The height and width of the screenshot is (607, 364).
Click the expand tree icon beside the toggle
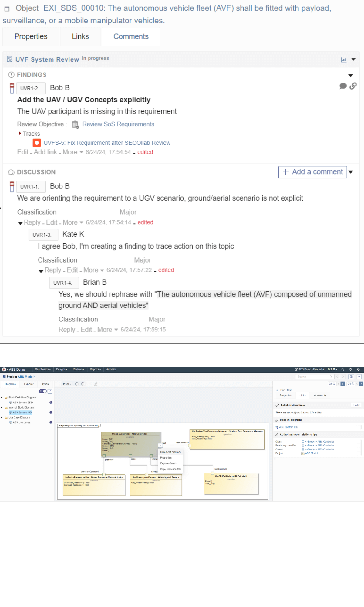pos(50,391)
